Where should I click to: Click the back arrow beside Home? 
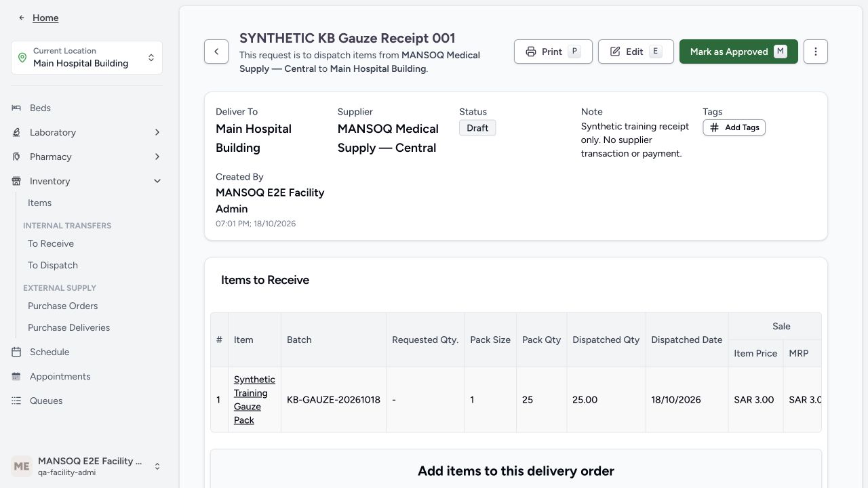[22, 18]
